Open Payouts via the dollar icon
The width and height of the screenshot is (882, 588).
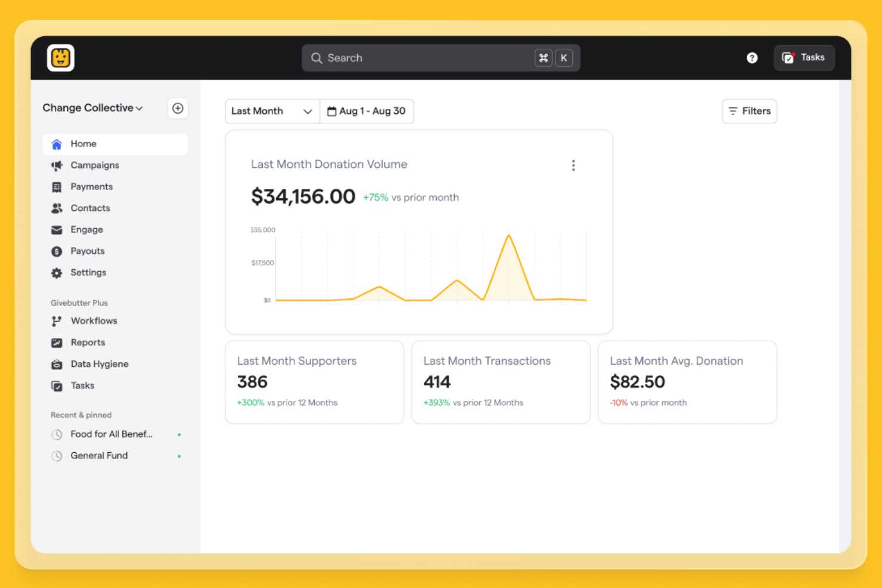56,251
